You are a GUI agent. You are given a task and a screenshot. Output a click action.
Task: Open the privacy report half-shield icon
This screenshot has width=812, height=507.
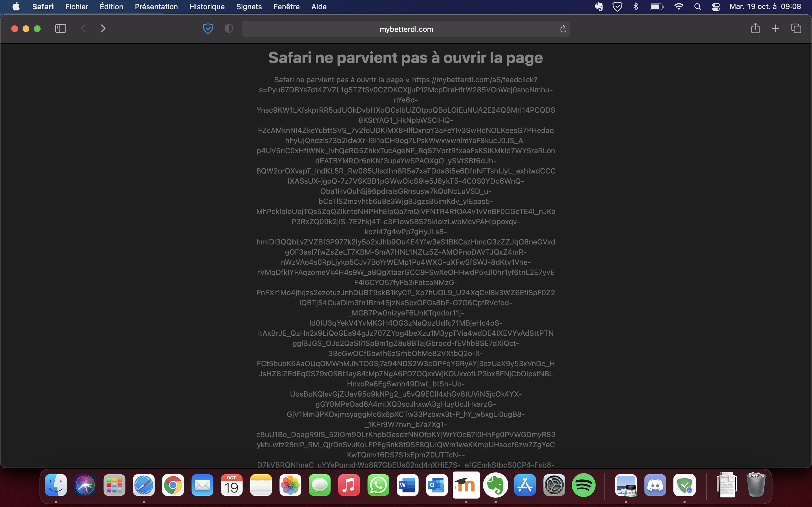228,29
